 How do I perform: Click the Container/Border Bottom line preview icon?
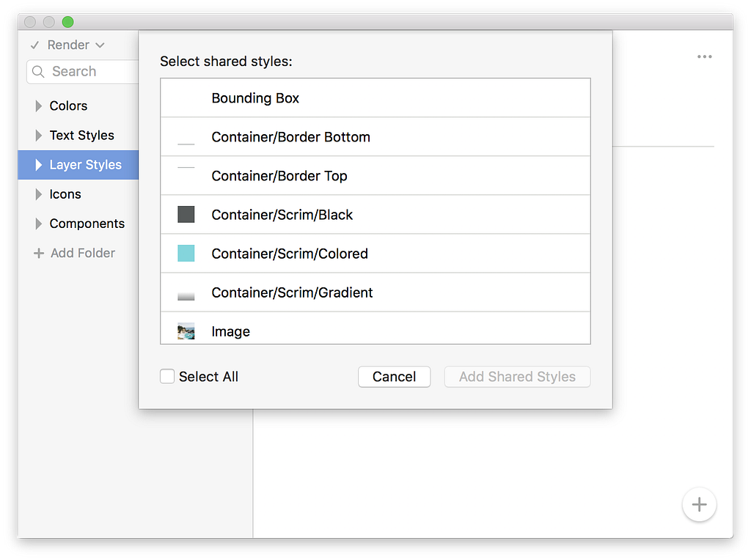[x=186, y=144]
